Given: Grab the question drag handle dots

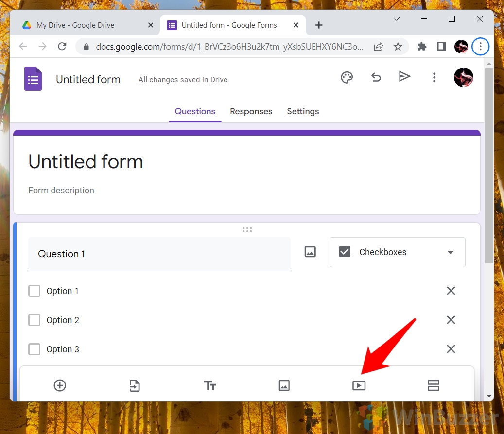Looking at the screenshot, I should click(247, 229).
